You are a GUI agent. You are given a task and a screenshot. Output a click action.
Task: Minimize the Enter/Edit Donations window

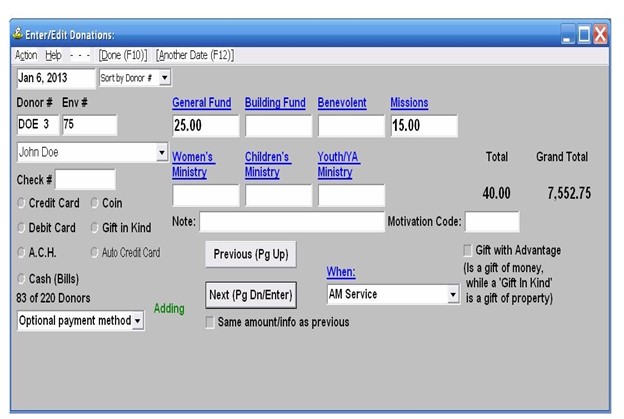[567, 35]
